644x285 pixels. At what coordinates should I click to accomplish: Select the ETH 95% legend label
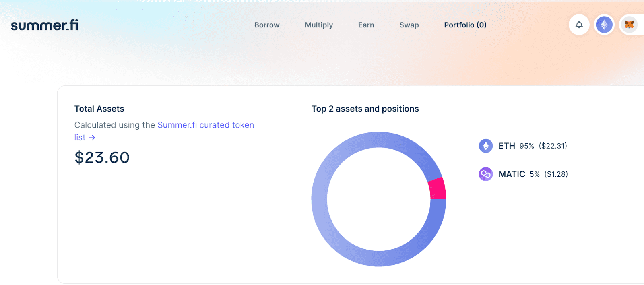point(516,146)
